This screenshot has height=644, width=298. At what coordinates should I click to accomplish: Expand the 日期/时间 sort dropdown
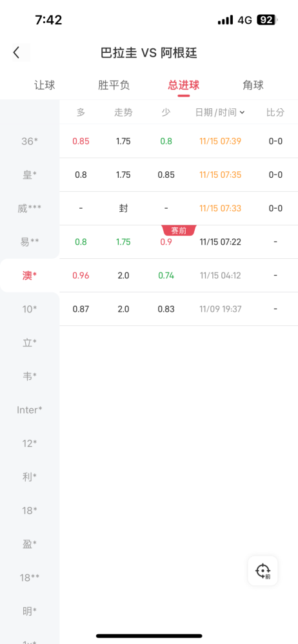pyautogui.click(x=220, y=112)
